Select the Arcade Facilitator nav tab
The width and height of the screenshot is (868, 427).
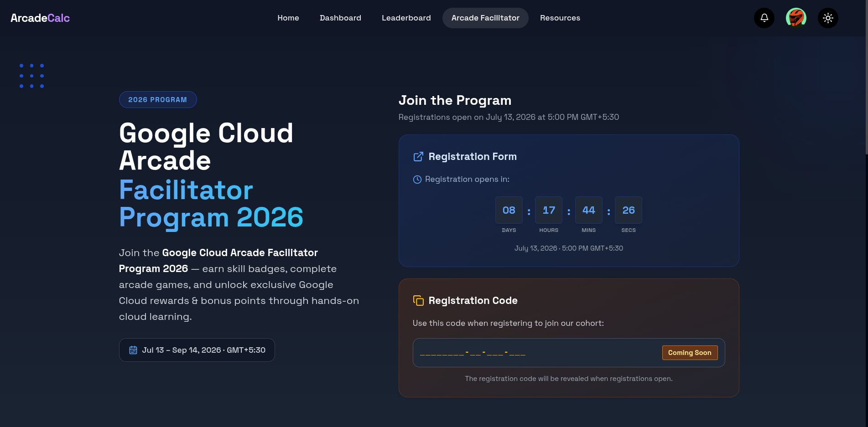[x=485, y=18]
